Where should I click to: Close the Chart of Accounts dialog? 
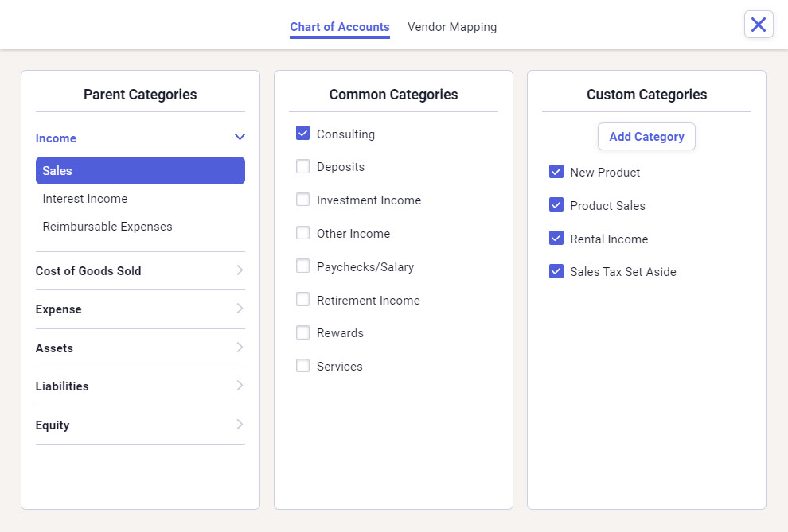point(759,24)
